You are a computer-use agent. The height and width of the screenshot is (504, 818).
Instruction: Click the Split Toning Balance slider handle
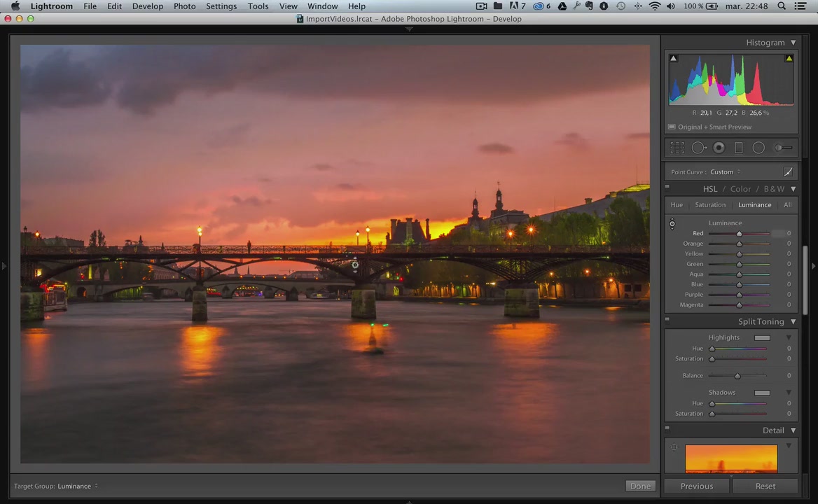click(737, 377)
